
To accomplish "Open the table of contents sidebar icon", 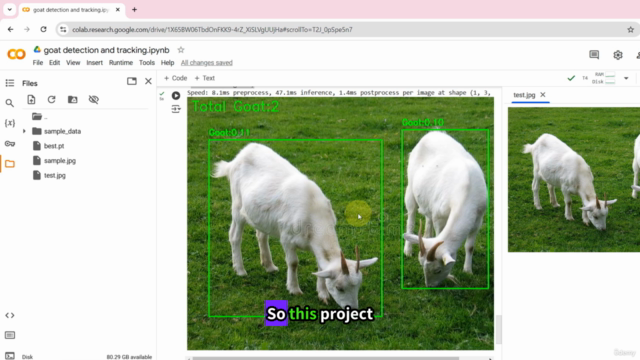I will tap(10, 83).
